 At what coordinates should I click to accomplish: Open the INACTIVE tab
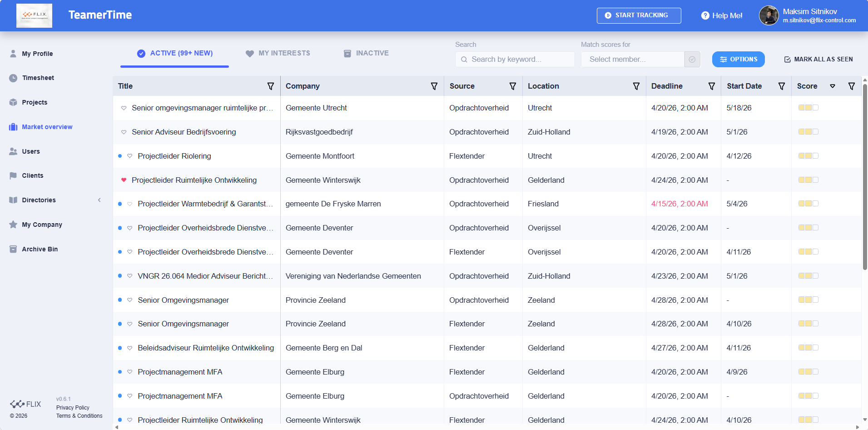point(366,53)
